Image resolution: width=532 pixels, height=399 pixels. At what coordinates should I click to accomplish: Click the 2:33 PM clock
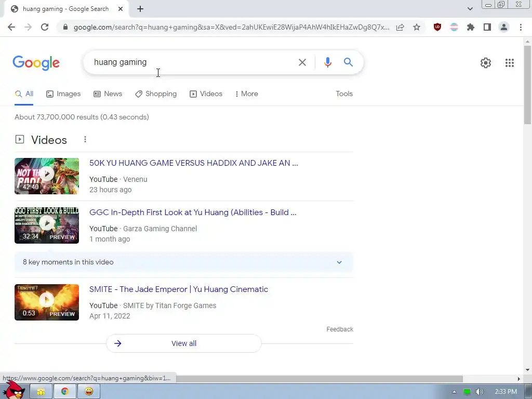pos(506,392)
